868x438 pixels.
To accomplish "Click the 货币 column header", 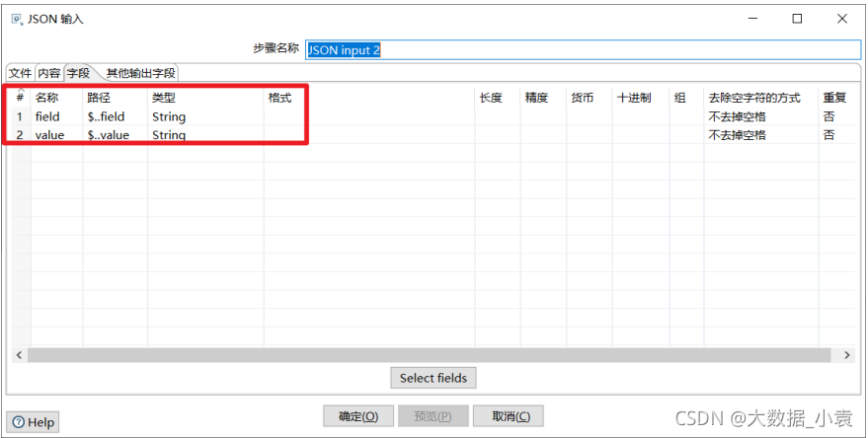I will tap(589, 98).
